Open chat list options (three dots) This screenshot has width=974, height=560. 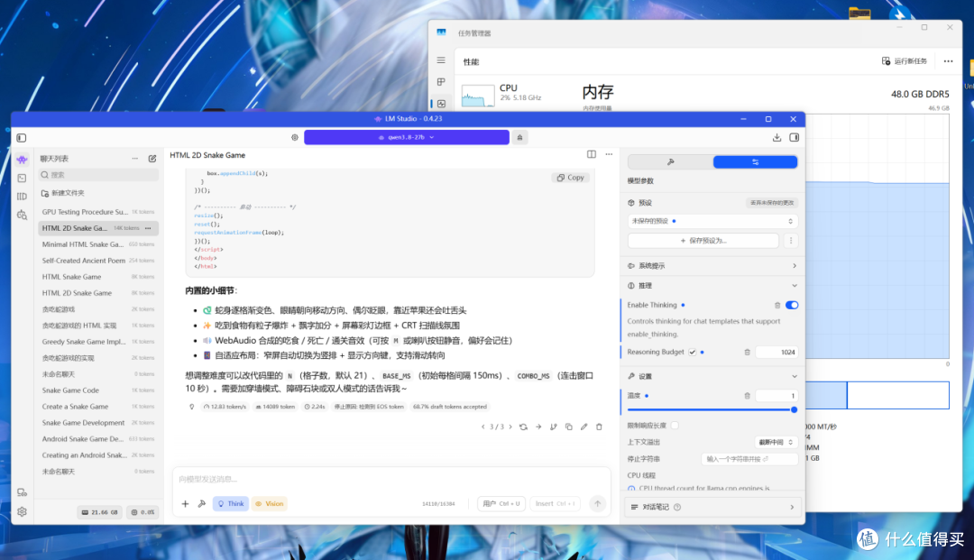(134, 159)
